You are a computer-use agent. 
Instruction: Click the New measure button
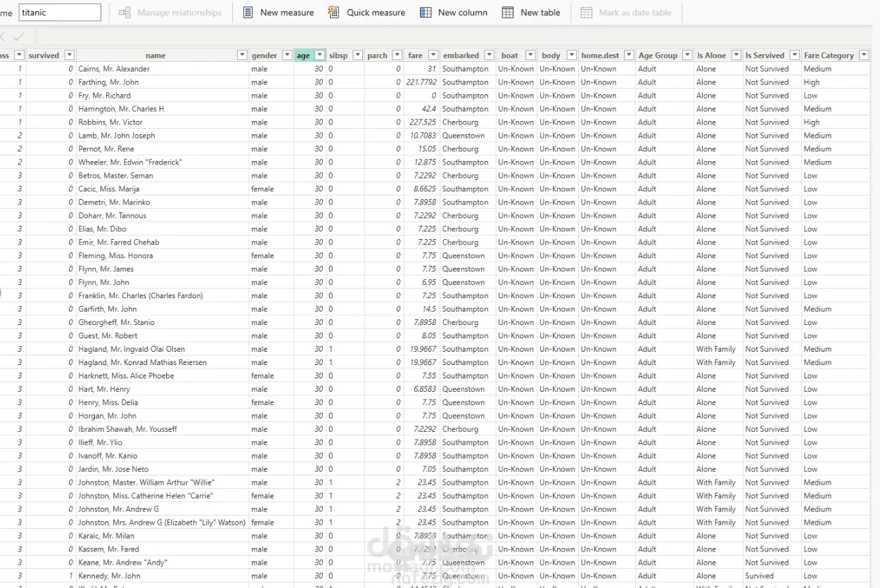(x=279, y=13)
